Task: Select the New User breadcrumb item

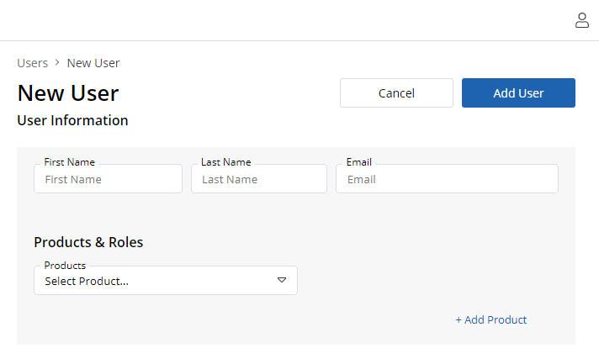Action: [93, 63]
